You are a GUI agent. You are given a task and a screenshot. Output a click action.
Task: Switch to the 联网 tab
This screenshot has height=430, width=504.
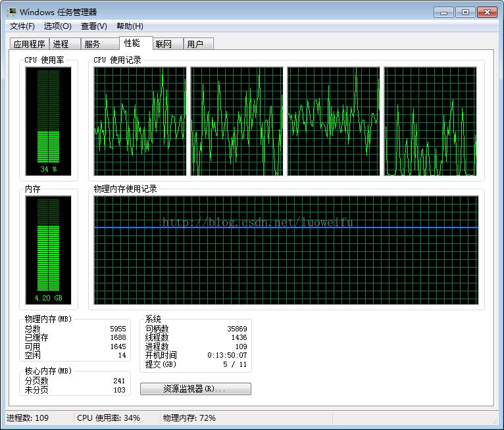coord(168,44)
